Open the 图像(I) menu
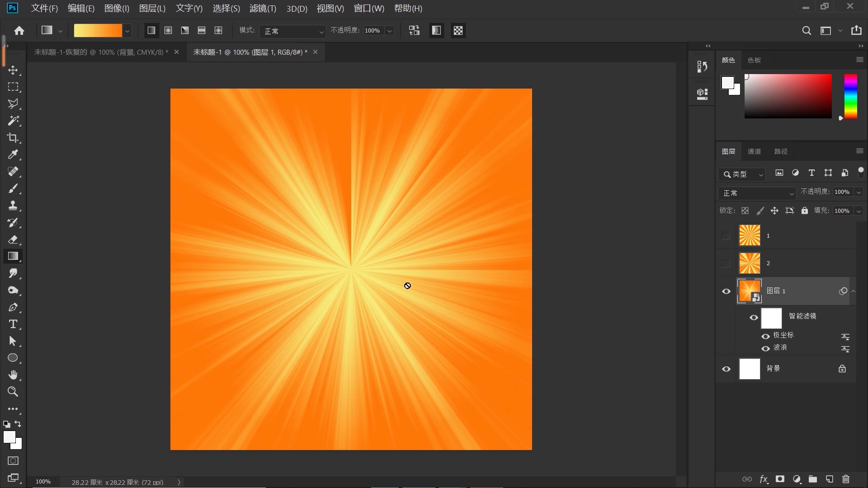The width and height of the screenshot is (868, 488). point(117,8)
